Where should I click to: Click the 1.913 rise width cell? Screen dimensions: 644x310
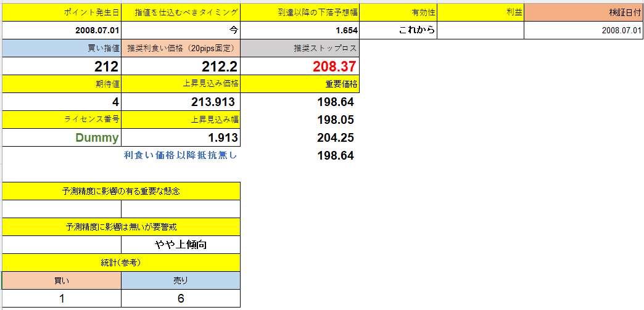pyautogui.click(x=181, y=137)
